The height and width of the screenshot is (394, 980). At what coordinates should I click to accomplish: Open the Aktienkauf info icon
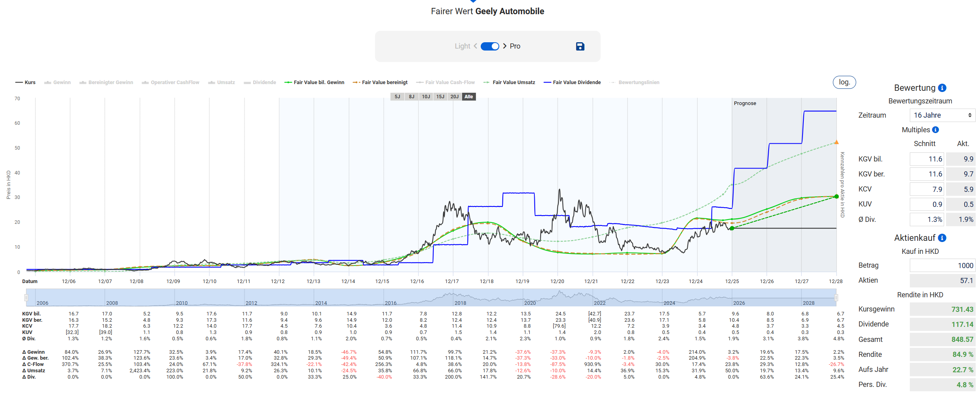942,238
